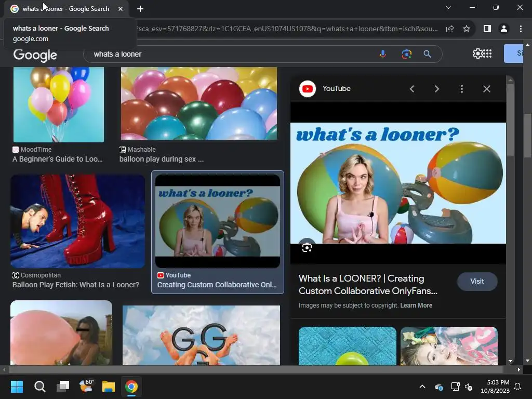Open the Google apps grid
The width and height of the screenshot is (532, 399).
tap(487, 54)
